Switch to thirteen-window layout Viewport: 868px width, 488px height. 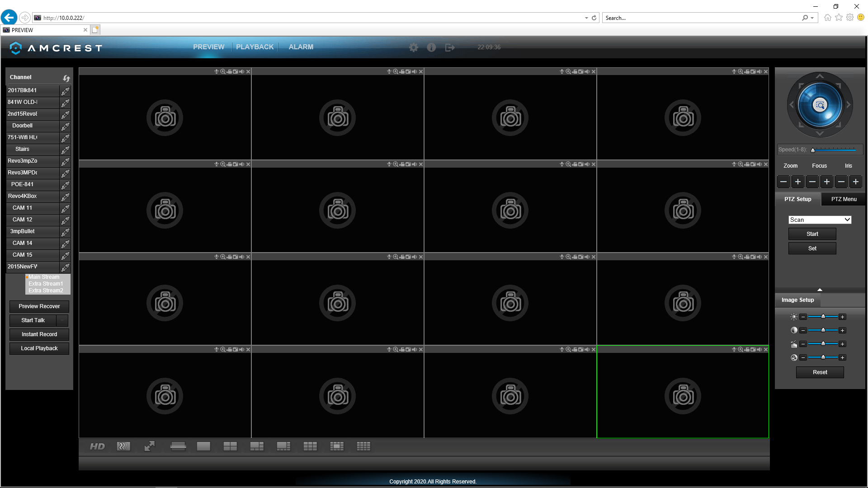337,446
